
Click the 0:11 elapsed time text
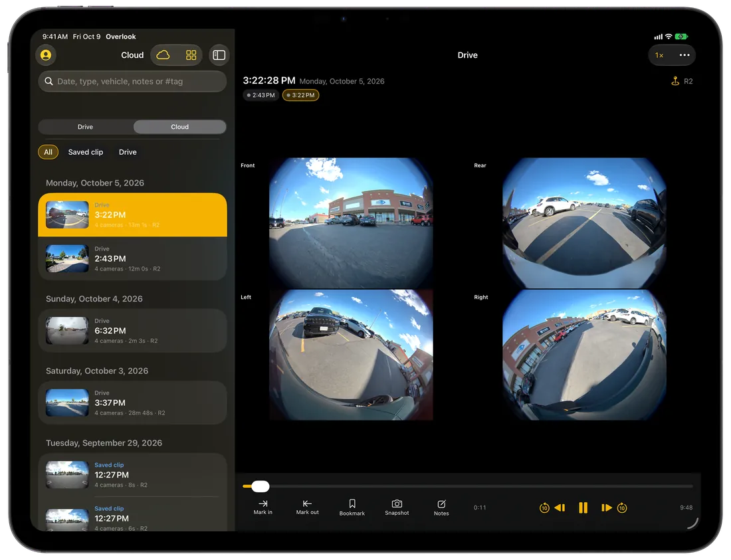pyautogui.click(x=480, y=508)
